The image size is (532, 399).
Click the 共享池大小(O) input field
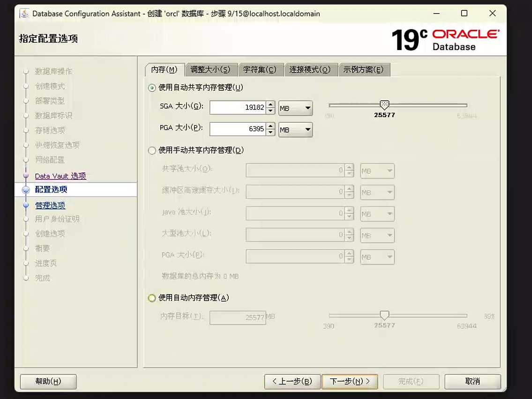pyautogui.click(x=295, y=170)
